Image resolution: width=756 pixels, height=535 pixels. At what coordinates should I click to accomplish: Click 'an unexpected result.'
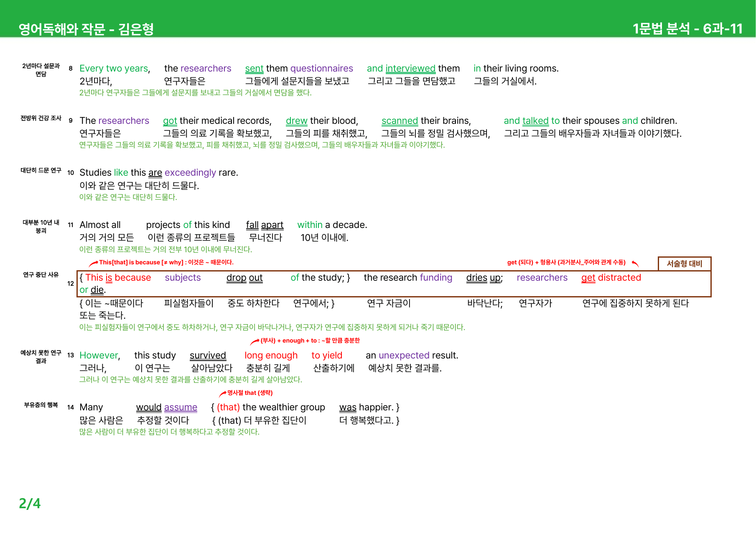coord(412,356)
